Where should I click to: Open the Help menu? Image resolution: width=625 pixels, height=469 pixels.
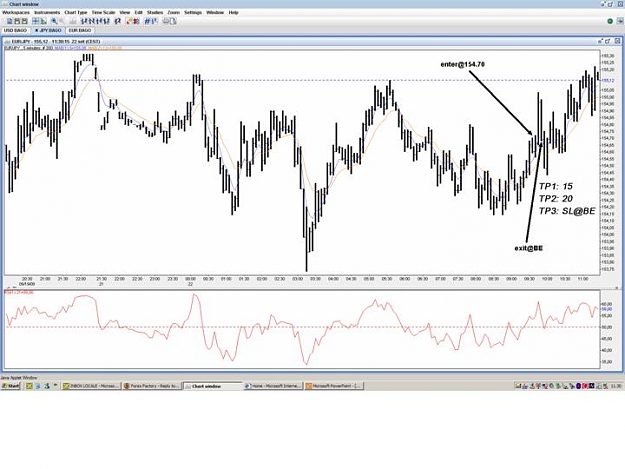tap(233, 13)
